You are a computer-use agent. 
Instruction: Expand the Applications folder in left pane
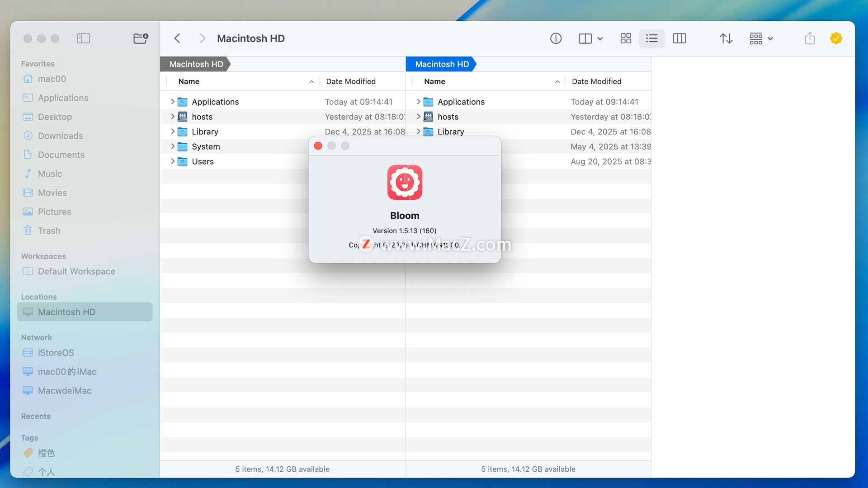[172, 102]
